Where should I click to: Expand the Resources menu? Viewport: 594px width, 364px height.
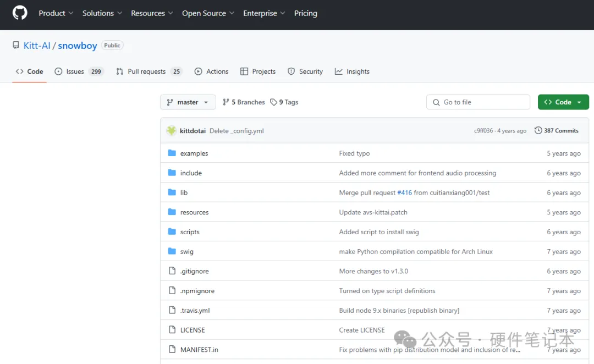[152, 13]
